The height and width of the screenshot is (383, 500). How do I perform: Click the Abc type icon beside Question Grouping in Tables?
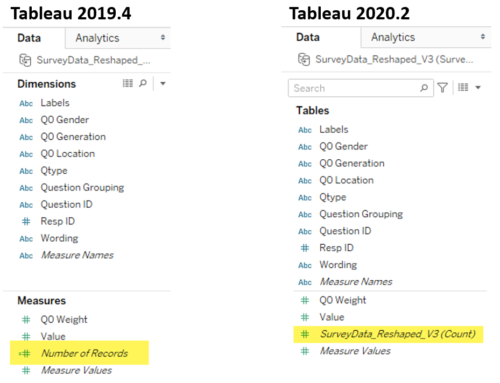(x=305, y=214)
